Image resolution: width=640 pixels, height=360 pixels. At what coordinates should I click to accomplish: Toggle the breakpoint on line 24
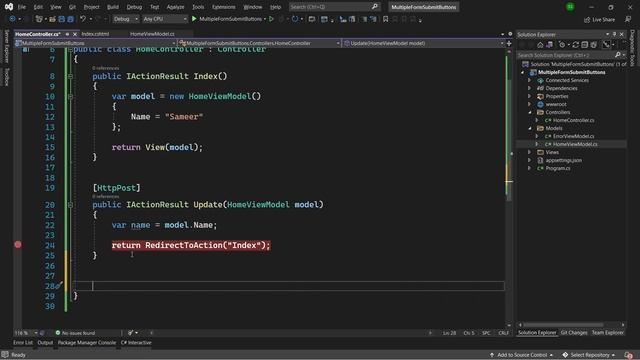point(18,245)
